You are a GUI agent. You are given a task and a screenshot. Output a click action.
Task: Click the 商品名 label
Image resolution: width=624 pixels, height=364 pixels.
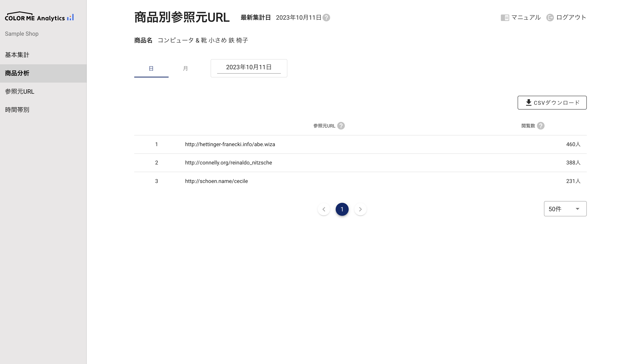tap(143, 40)
